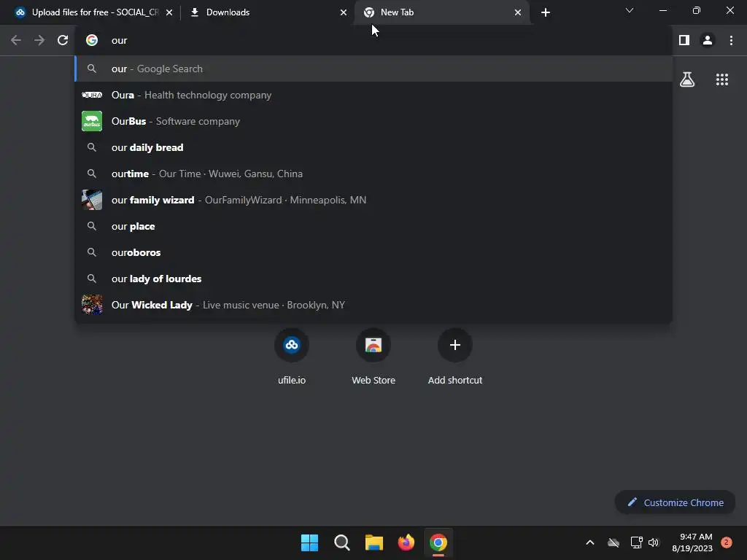
Task: Click the Our Wicked Lady thumbnail
Action: [x=92, y=305]
